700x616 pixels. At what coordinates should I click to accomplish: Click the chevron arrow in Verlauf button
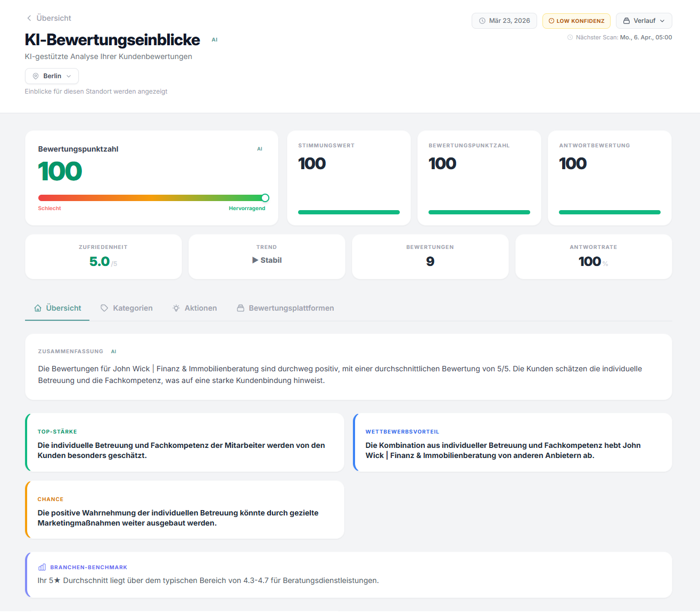[662, 21]
